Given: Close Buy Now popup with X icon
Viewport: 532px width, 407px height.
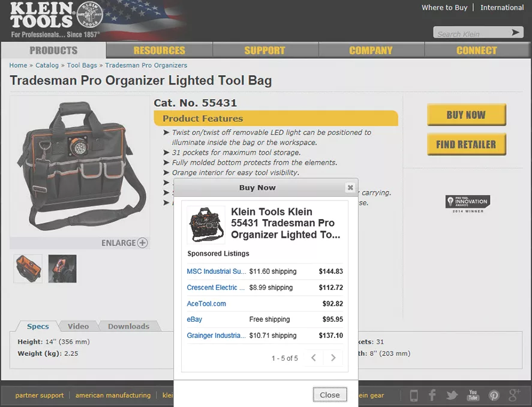Looking at the screenshot, I should click(x=350, y=187).
